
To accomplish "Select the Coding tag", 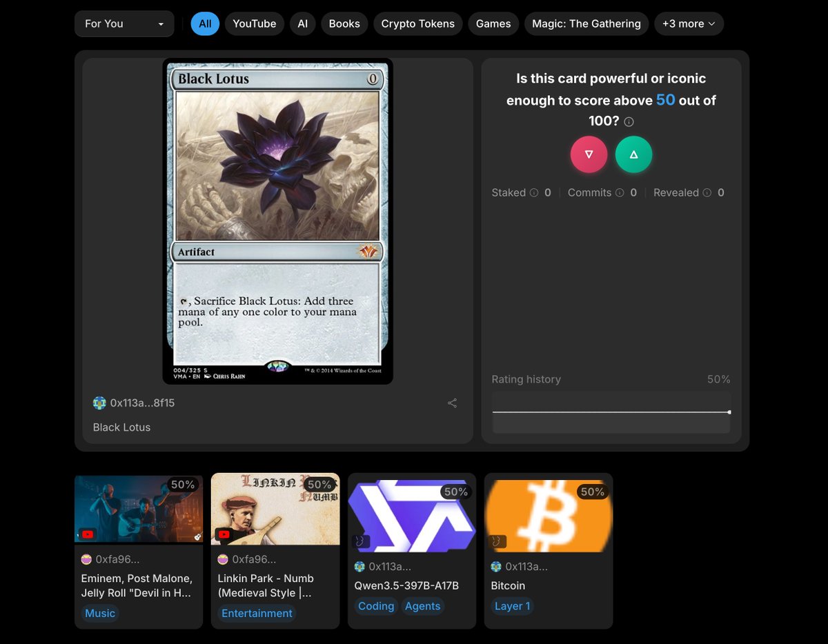I will pos(376,606).
